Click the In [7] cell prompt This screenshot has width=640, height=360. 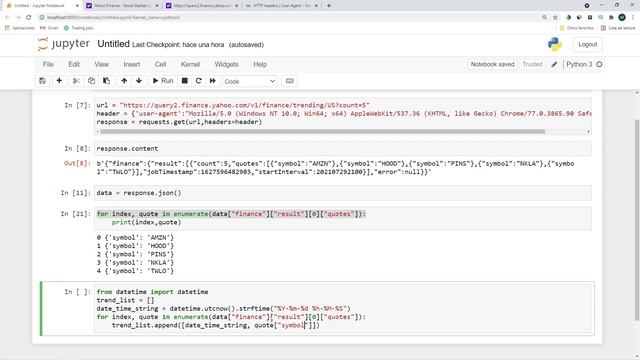(x=77, y=105)
